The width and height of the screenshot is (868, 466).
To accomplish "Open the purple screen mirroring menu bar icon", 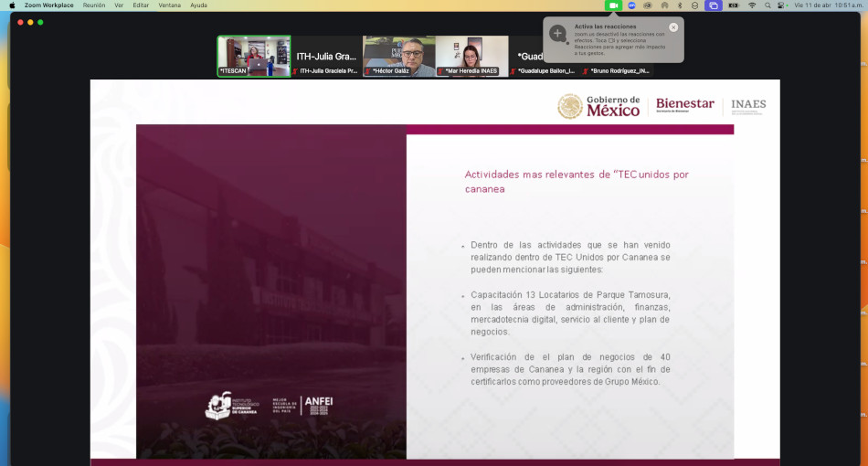I will point(714,5).
